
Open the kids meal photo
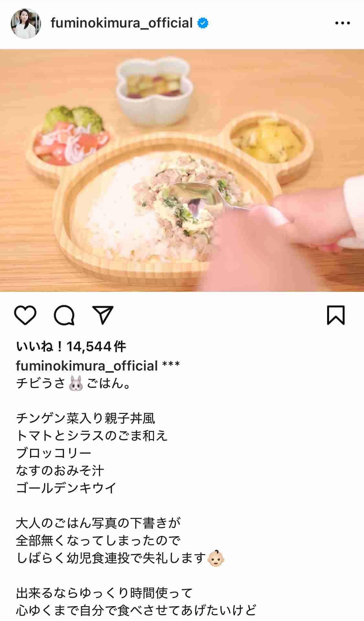(182, 171)
